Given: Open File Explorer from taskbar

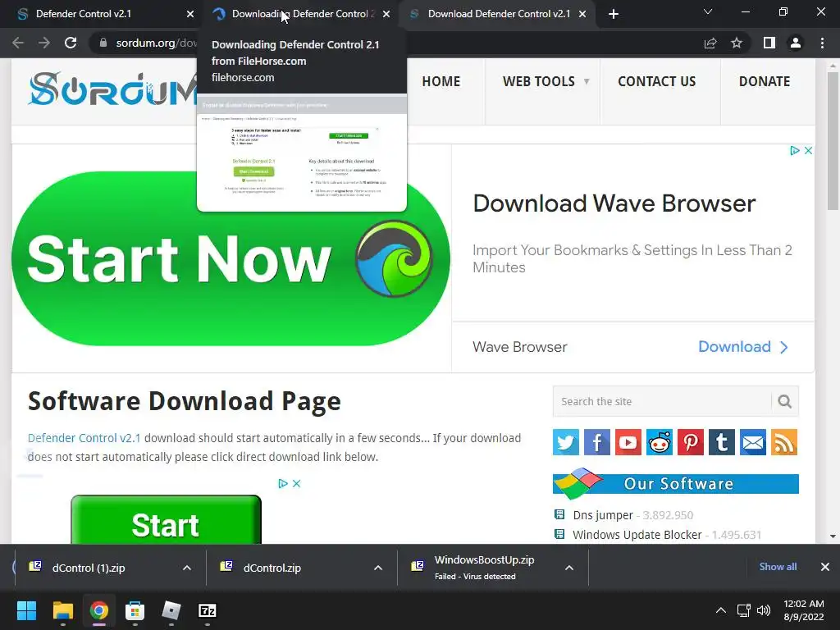Looking at the screenshot, I should point(62,610).
